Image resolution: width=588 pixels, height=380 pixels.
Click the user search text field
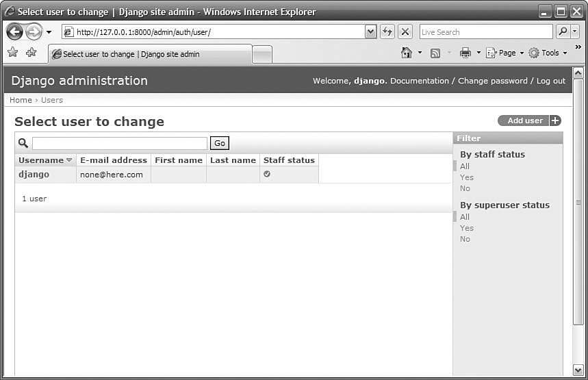pos(120,143)
